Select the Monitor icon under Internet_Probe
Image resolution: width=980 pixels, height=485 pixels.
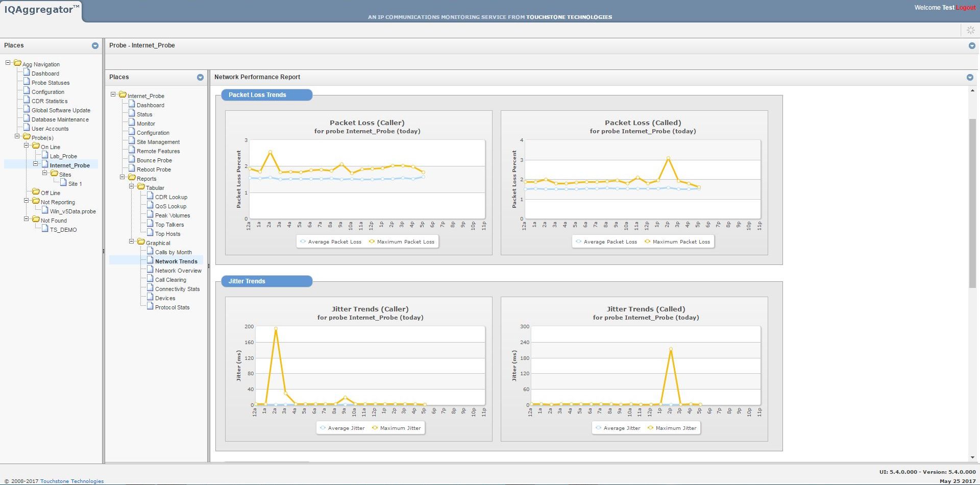click(x=133, y=123)
